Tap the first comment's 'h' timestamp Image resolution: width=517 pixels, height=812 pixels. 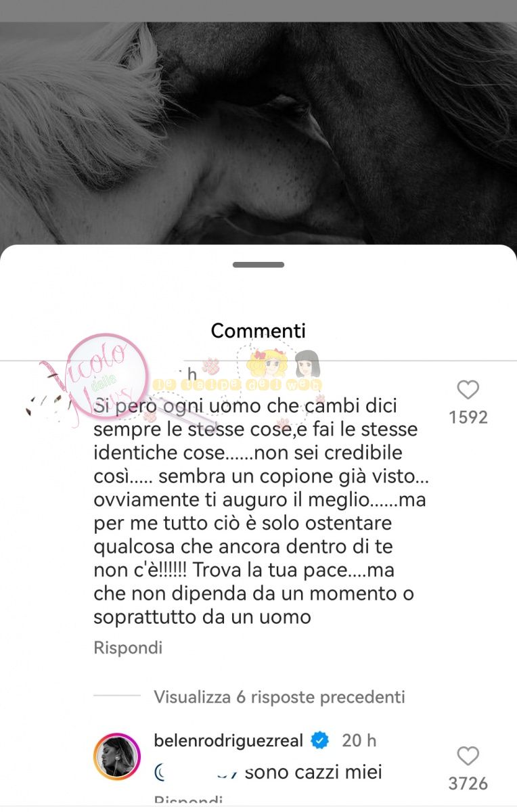click(x=192, y=374)
